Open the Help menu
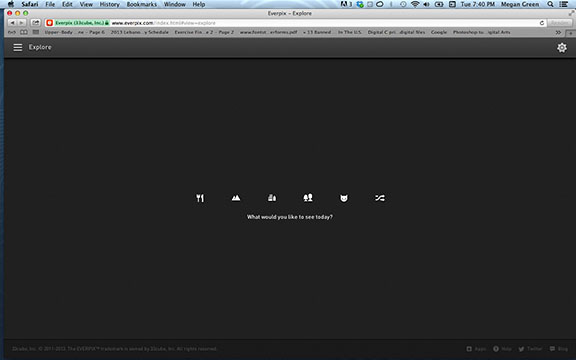The image size is (576, 360). click(x=199, y=4)
